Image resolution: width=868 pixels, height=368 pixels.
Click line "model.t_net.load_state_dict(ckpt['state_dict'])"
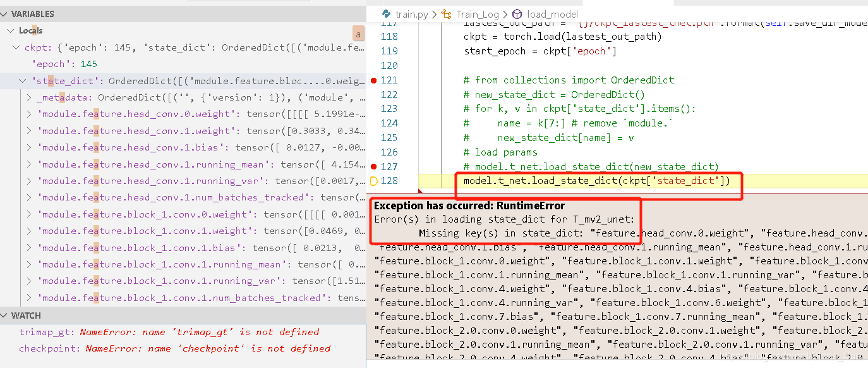point(597,181)
